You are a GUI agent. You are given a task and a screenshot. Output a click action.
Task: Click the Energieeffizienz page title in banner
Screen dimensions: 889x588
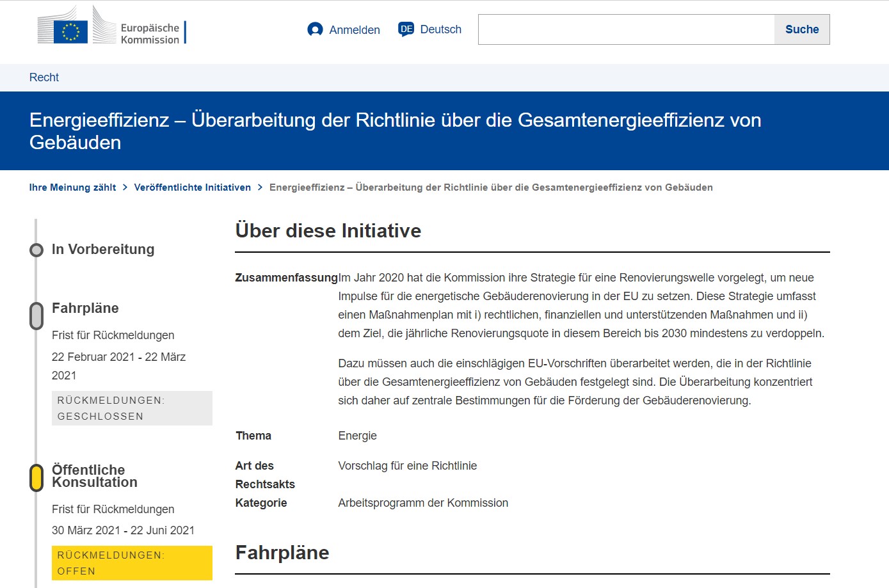395,131
